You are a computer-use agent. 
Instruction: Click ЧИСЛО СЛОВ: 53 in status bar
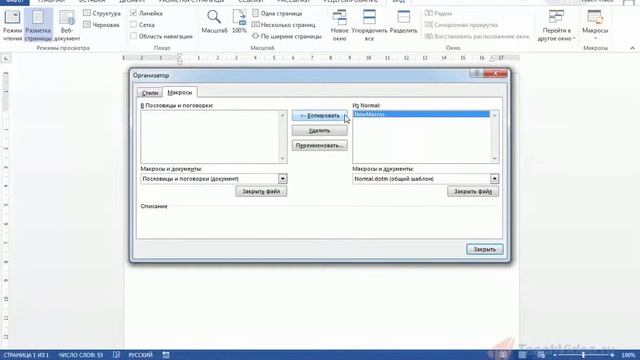(x=81, y=355)
